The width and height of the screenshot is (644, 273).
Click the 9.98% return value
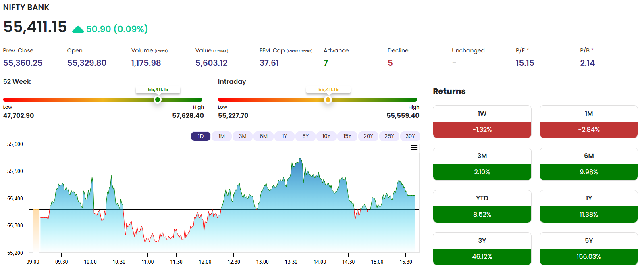(x=589, y=172)
